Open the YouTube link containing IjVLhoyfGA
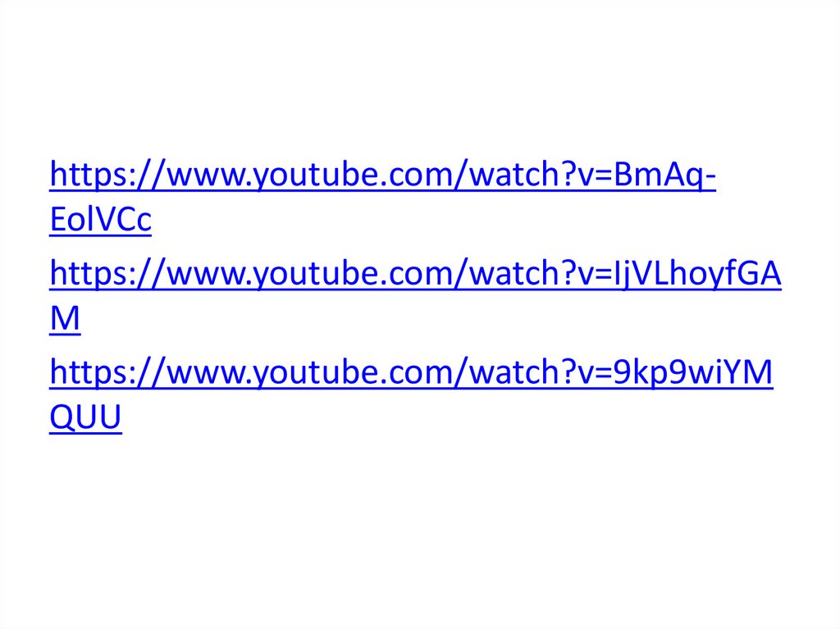Viewport: 840px width, 629px height. coord(415,275)
